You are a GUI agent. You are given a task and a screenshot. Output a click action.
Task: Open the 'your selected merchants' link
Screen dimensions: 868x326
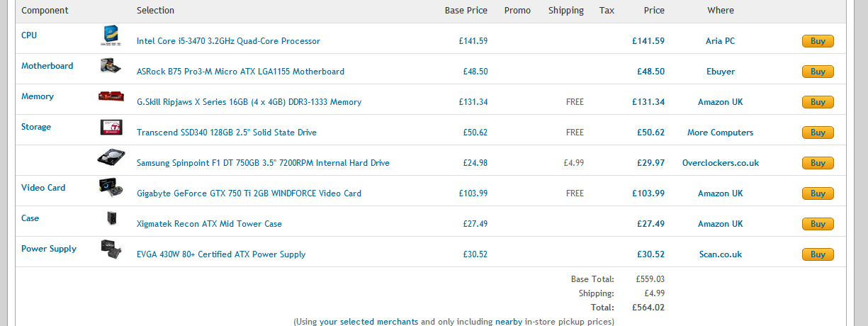point(368,322)
